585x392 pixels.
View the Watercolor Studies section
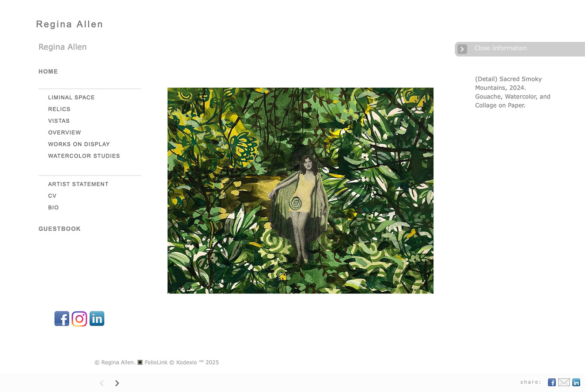click(84, 156)
